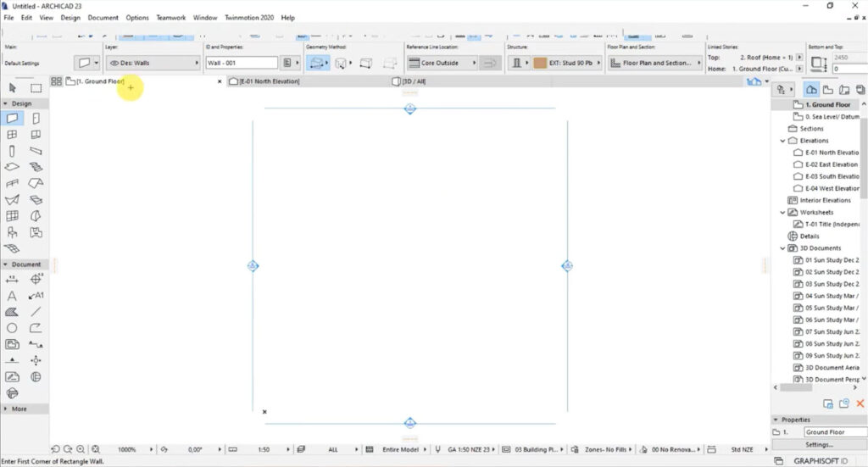
Task: Click the Settings... button
Action: [819, 444]
